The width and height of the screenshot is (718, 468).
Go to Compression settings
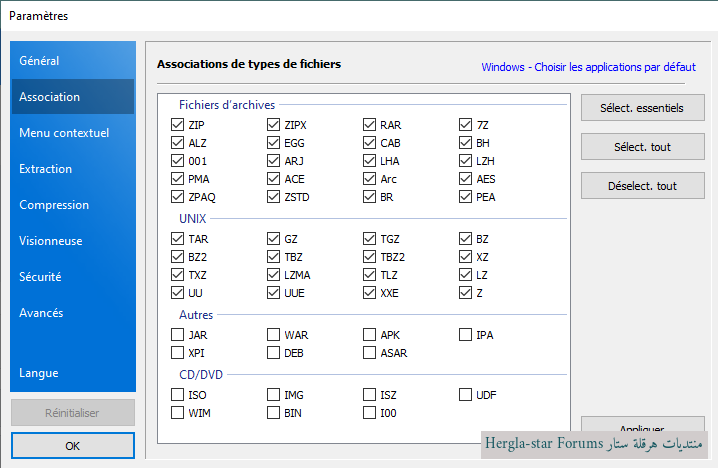click(73, 205)
